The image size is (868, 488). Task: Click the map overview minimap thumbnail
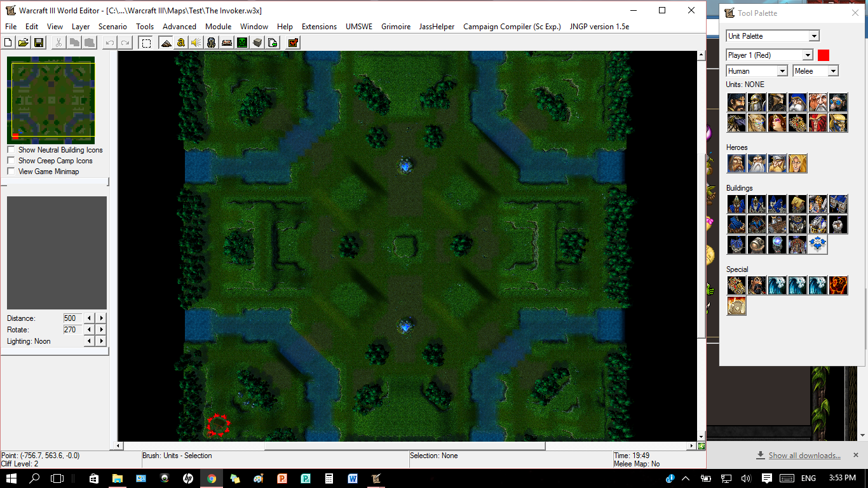[51, 100]
